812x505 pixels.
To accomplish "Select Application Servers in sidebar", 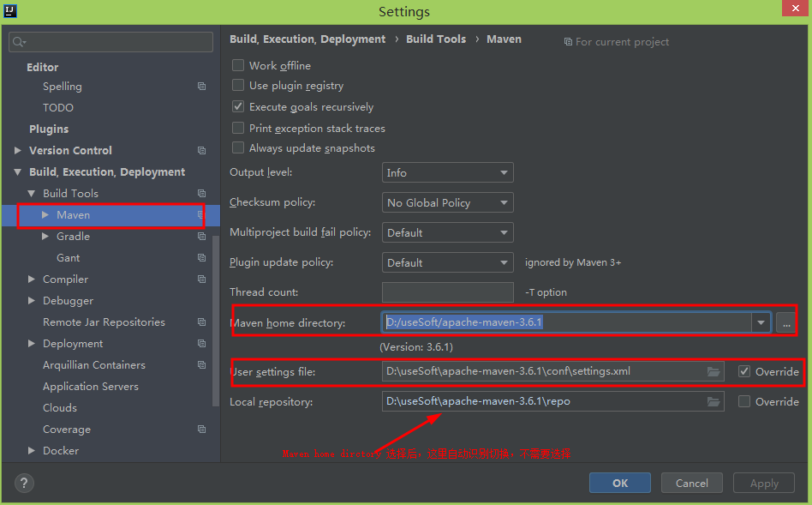I will coord(91,387).
